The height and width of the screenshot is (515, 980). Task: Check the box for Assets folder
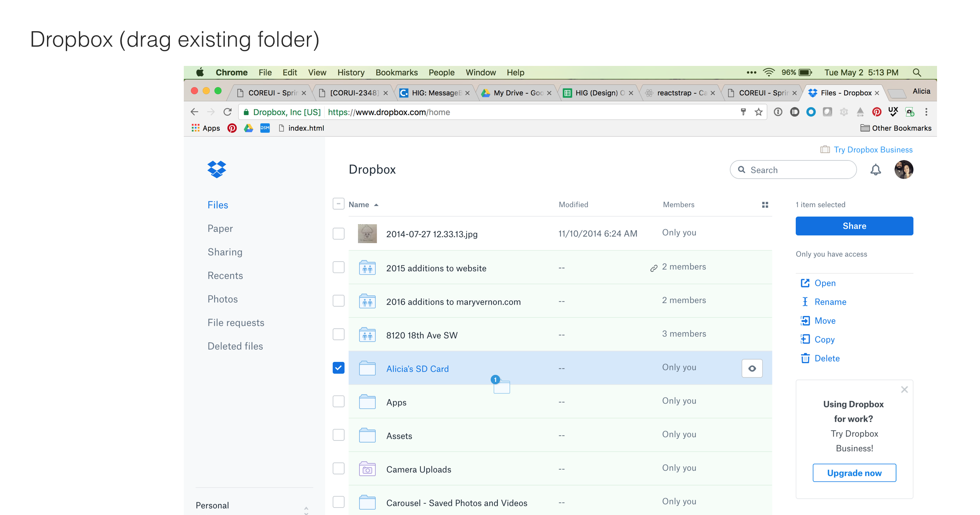point(338,435)
